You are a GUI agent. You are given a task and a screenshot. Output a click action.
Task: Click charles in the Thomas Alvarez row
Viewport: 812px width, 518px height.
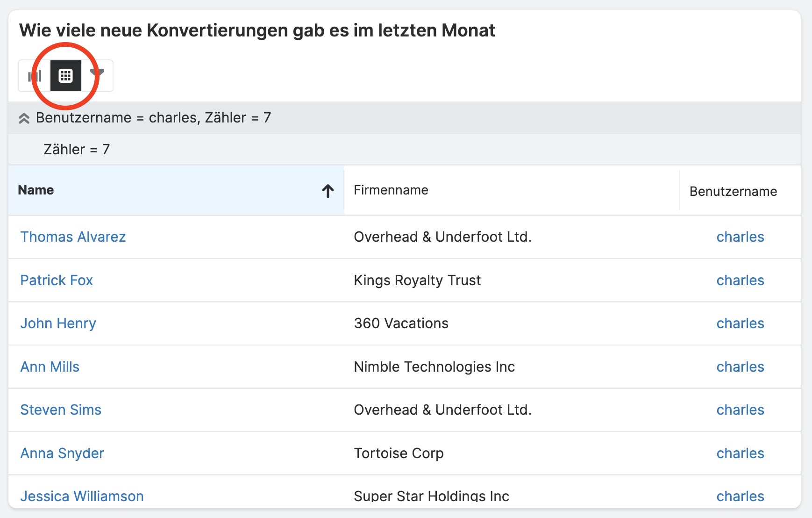click(x=740, y=237)
